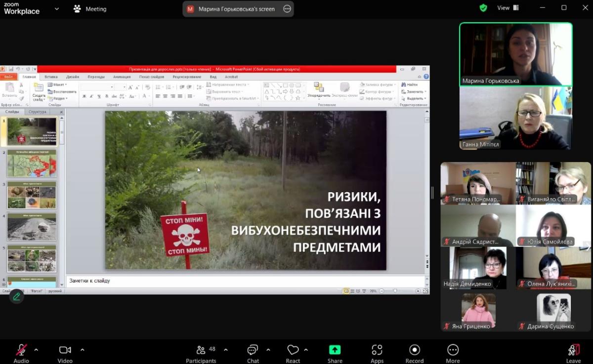The width and height of the screenshot is (593, 364).
Task: Click the green encryption shield icon
Action: pyautogui.click(x=483, y=8)
